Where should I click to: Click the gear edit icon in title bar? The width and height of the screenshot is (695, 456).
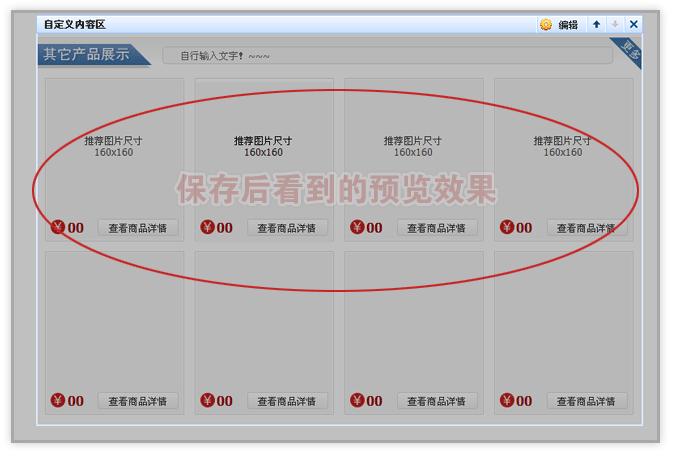pos(546,25)
